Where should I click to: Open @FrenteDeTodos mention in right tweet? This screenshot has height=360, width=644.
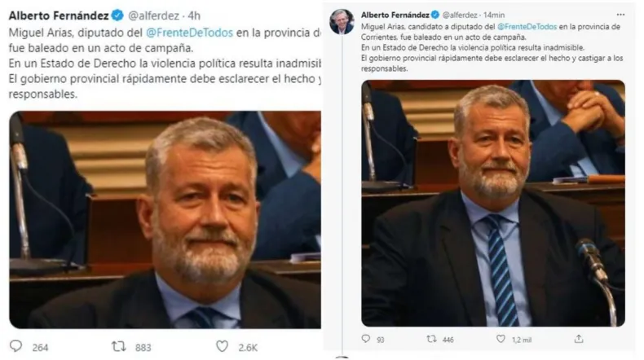point(527,27)
